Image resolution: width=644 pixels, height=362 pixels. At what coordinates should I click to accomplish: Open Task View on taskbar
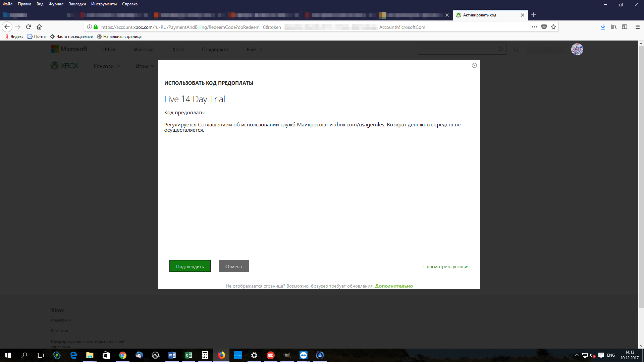coord(40,355)
